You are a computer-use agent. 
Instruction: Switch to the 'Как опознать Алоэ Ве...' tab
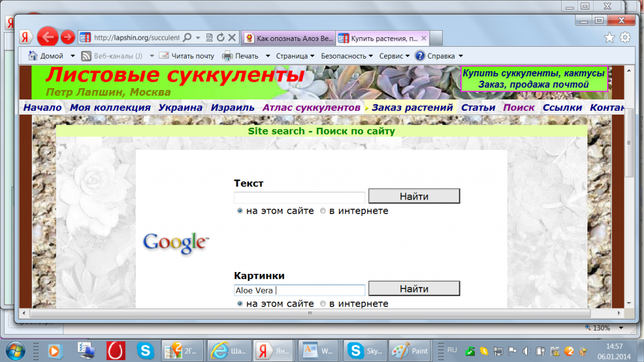click(288, 38)
